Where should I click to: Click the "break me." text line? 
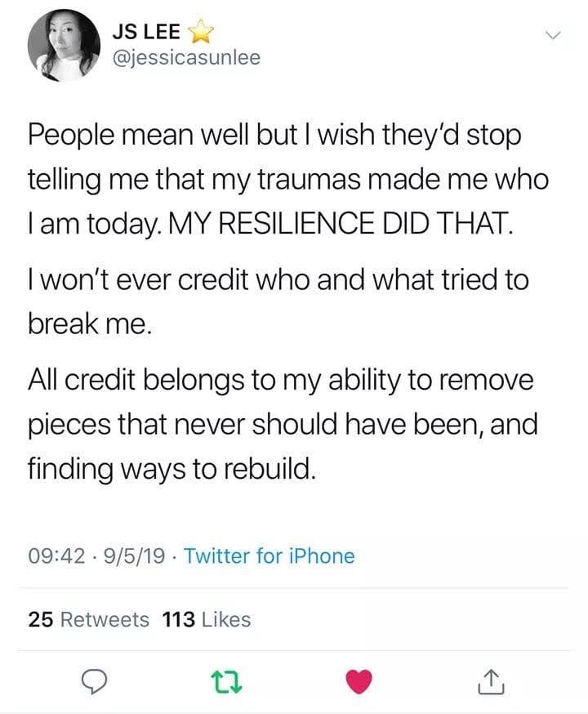[x=90, y=324]
